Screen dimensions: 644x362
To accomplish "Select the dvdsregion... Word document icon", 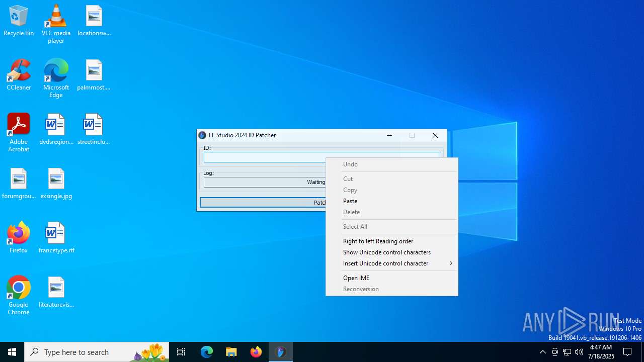I will 56,130.
